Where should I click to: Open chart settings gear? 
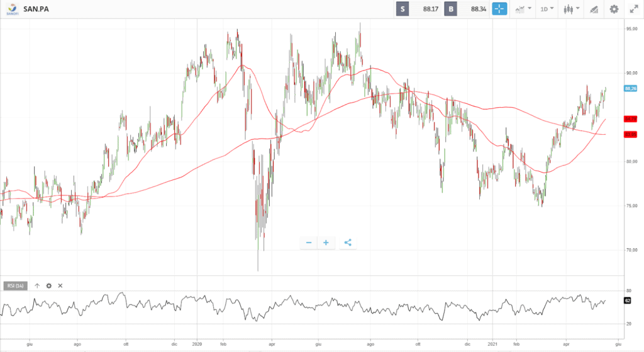[614, 9]
